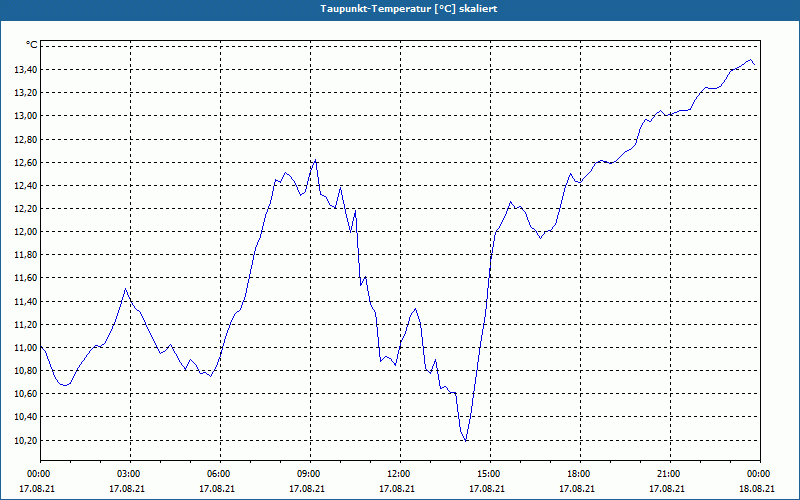This screenshot has height=500, width=800.
Task: Click the '06:00' time label
Action: (x=218, y=474)
